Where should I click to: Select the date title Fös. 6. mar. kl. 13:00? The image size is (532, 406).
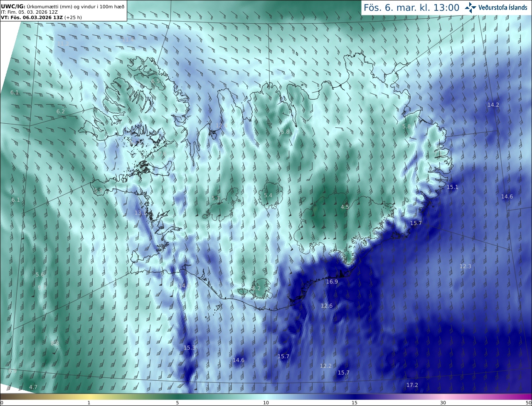pyautogui.click(x=411, y=7)
